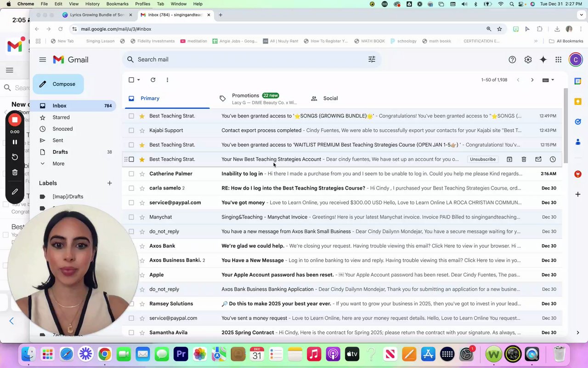The height and width of the screenshot is (368, 588).
Task: Click the Search mail field
Action: pyautogui.click(x=252, y=59)
